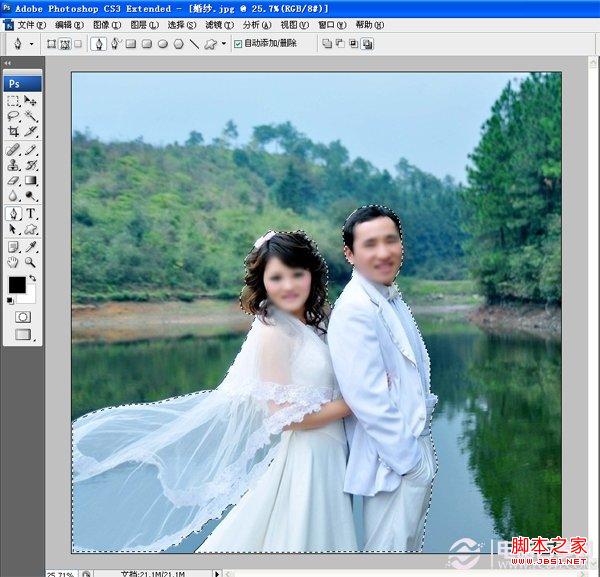Select the Rectangular Marquee tool

click(x=13, y=101)
